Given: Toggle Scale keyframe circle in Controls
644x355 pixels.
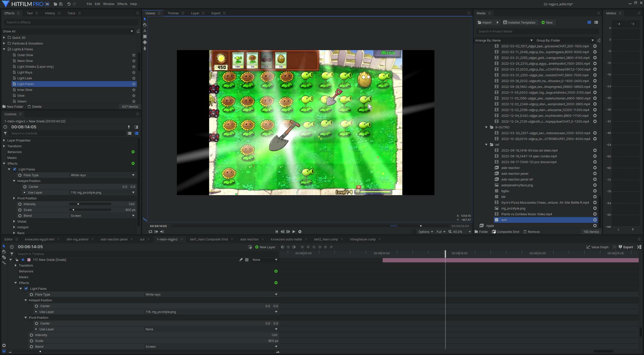Looking at the screenshot, I should pos(20,210).
